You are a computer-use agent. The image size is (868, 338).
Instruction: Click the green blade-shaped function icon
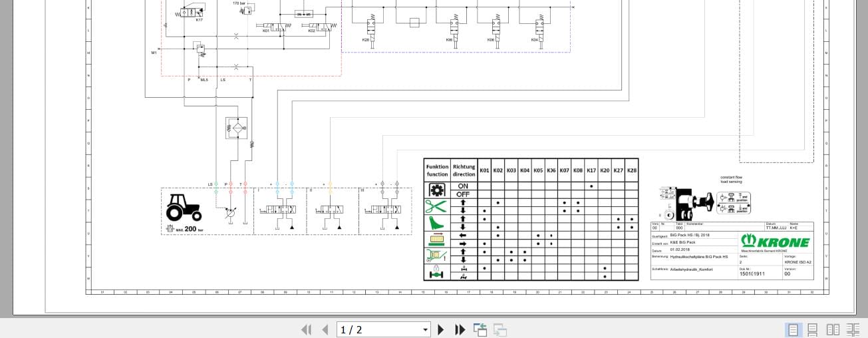[x=437, y=223]
